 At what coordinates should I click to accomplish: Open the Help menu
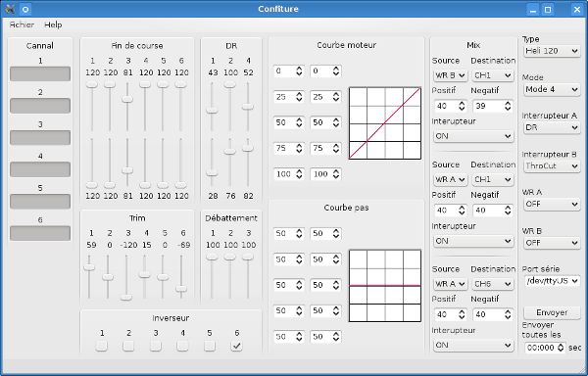click(53, 24)
